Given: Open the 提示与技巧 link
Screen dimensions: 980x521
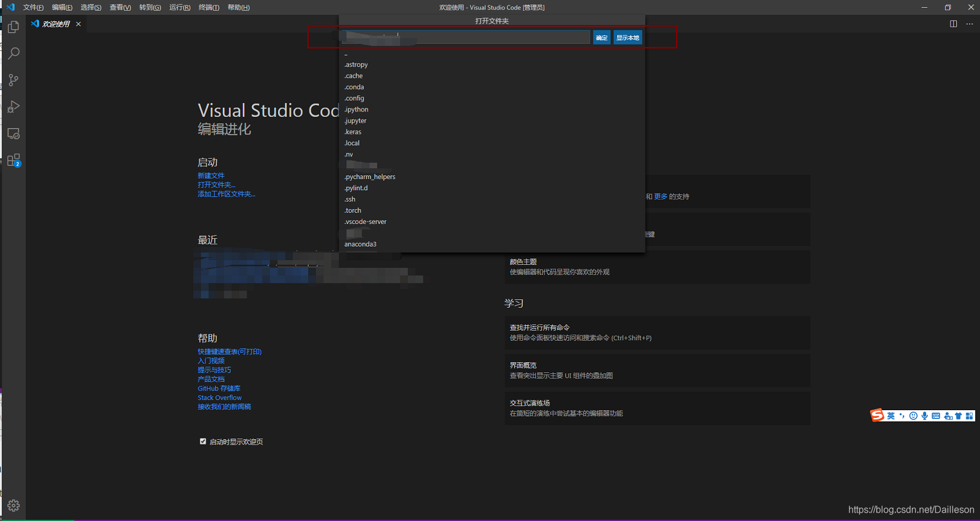Looking at the screenshot, I should point(214,370).
